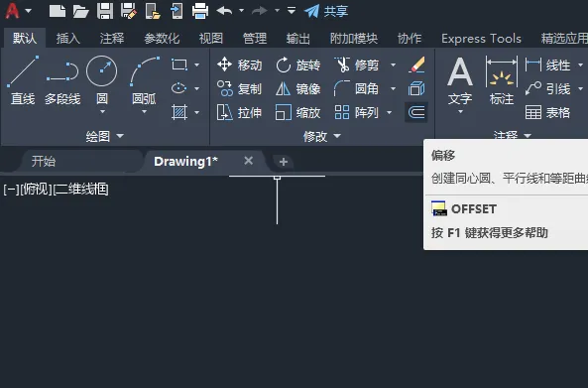Image resolution: width=588 pixels, height=388 pixels.
Task: Save the drawing with the floppy icon
Action: tap(105, 11)
